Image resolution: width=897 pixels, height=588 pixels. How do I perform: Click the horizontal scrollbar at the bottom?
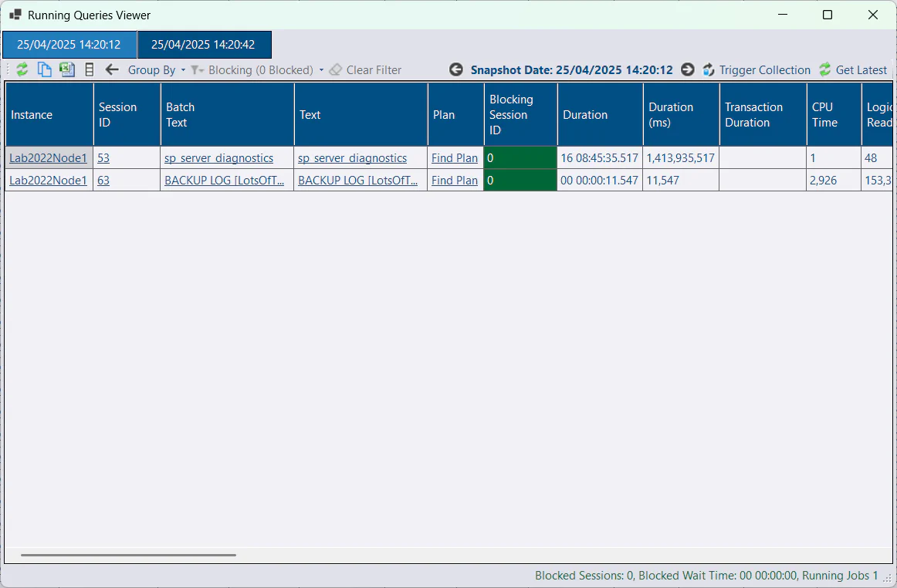pos(127,554)
